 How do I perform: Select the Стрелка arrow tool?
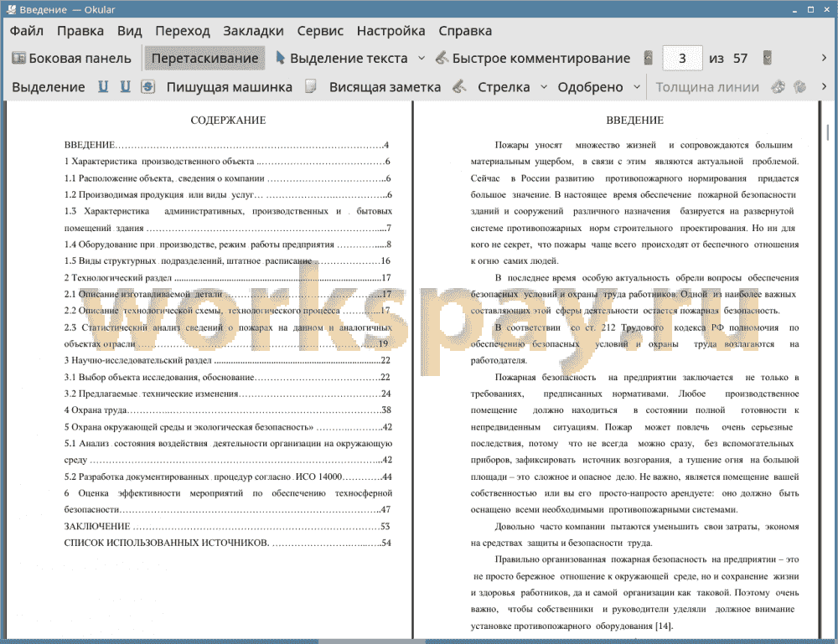(504, 87)
